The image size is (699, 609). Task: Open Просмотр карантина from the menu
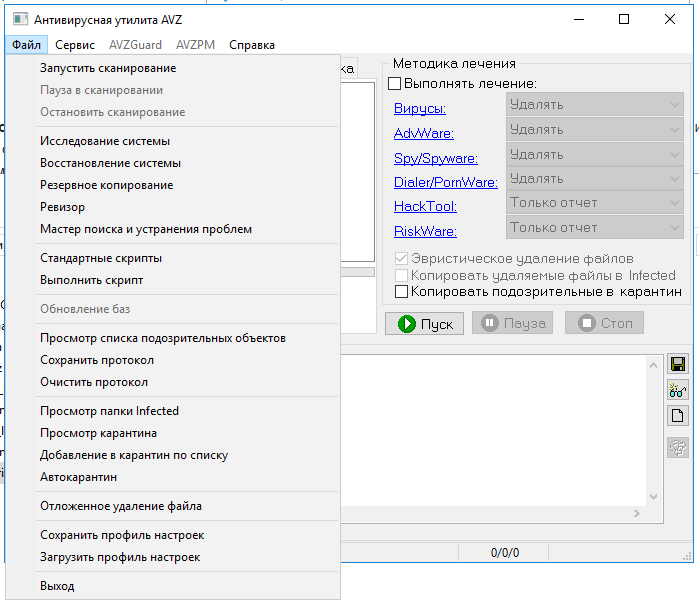click(x=98, y=433)
